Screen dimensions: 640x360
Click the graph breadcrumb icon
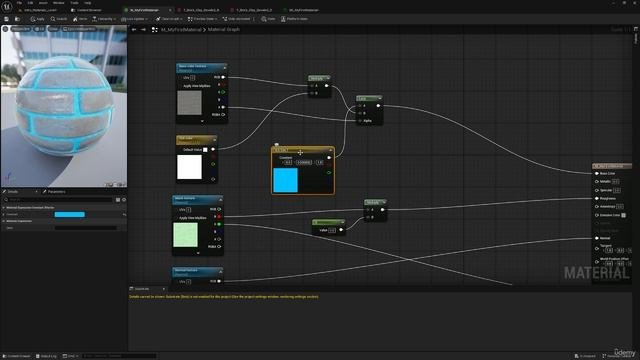tap(155, 30)
